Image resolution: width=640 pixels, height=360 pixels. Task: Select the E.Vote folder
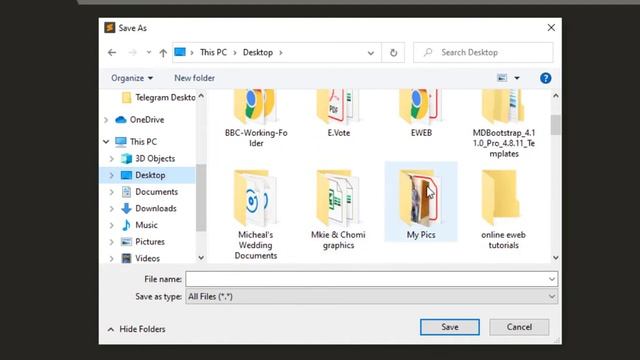[x=338, y=114]
